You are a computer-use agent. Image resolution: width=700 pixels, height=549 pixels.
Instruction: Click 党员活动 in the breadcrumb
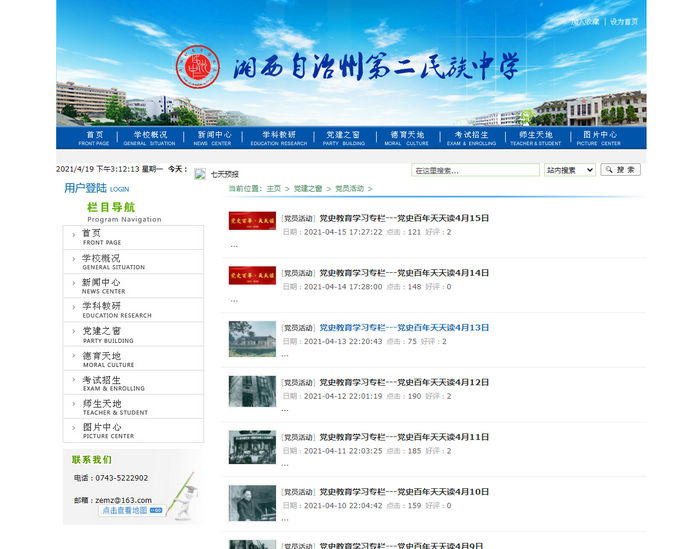coord(350,189)
